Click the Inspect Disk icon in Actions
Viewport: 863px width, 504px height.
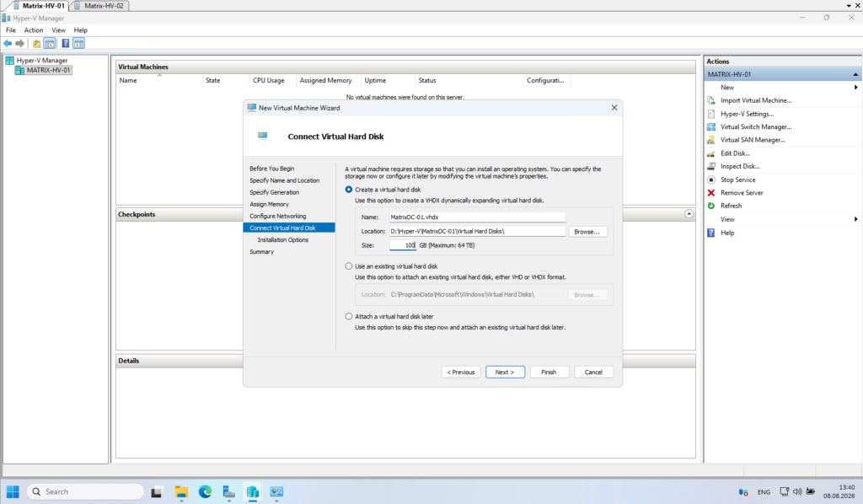[711, 166]
